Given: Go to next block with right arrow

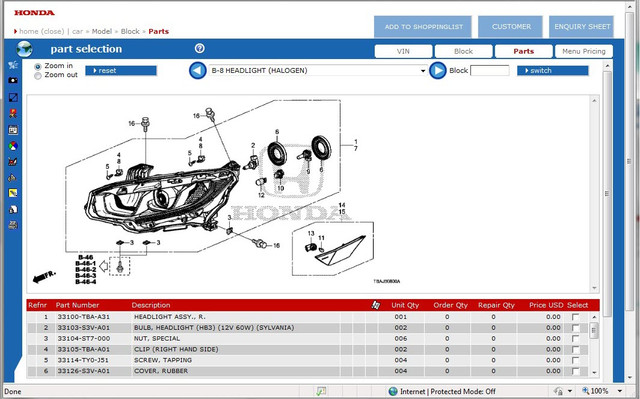Looking at the screenshot, I should (x=438, y=71).
